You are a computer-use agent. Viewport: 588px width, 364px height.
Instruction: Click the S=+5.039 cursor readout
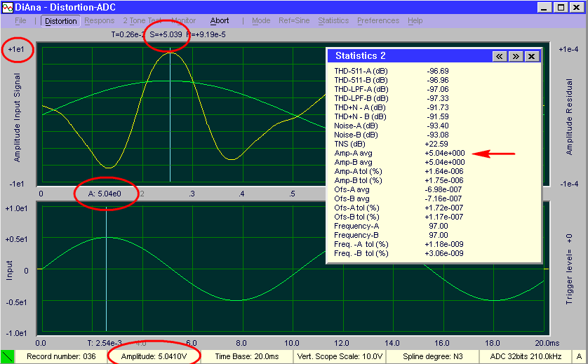click(166, 34)
